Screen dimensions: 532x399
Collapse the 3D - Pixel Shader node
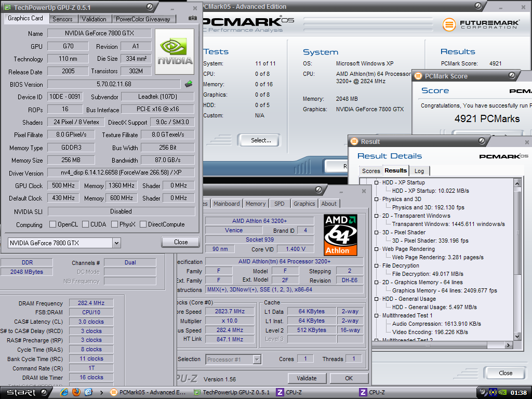pos(376,232)
